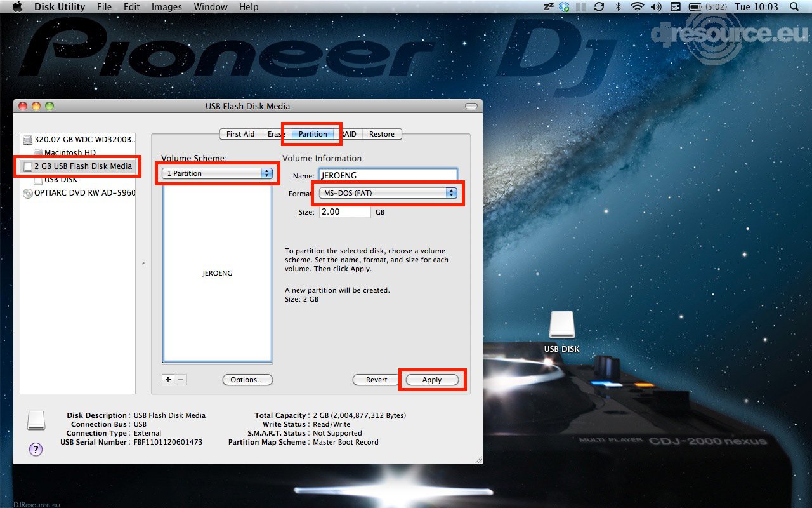Click the Options... button
The height and width of the screenshot is (508, 812).
pos(247,380)
